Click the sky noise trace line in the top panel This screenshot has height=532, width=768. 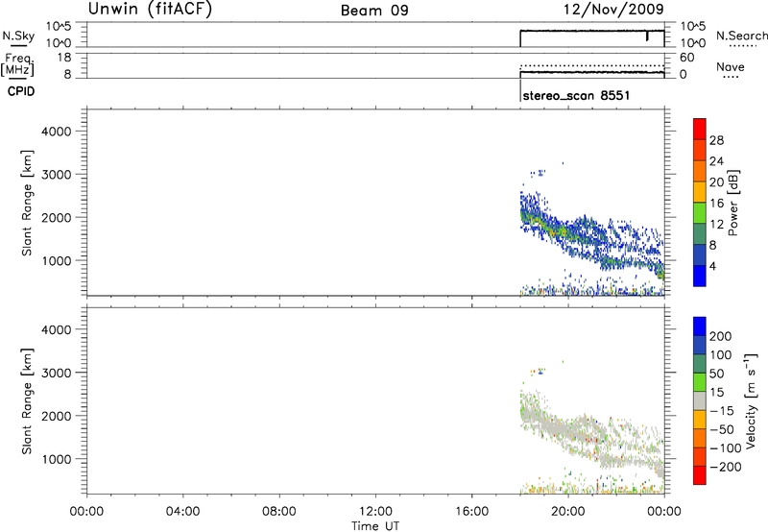coord(591,31)
